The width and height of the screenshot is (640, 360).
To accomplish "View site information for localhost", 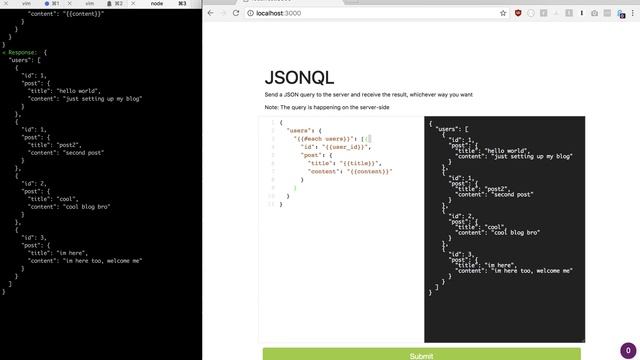I will click(250, 13).
